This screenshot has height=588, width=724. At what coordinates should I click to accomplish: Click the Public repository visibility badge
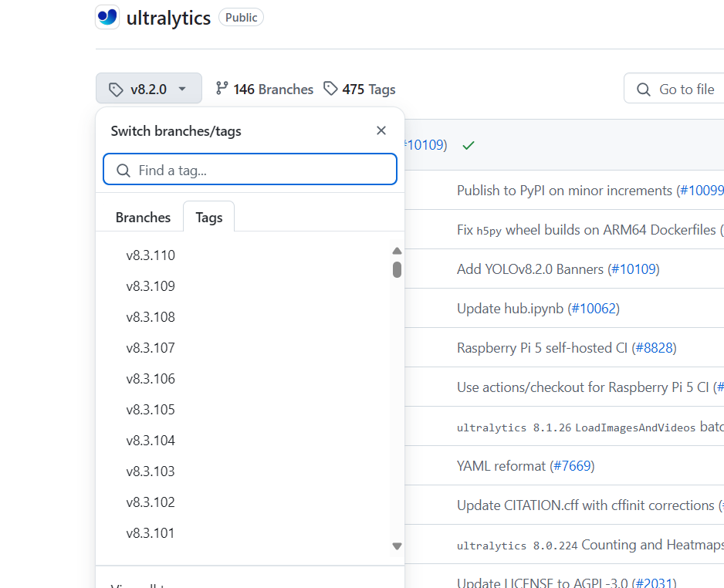(241, 17)
